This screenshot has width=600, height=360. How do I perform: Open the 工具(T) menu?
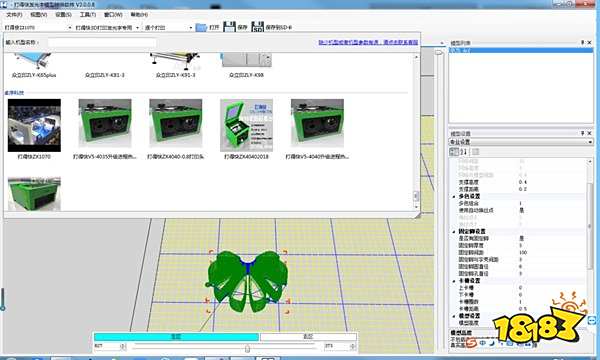click(88, 15)
